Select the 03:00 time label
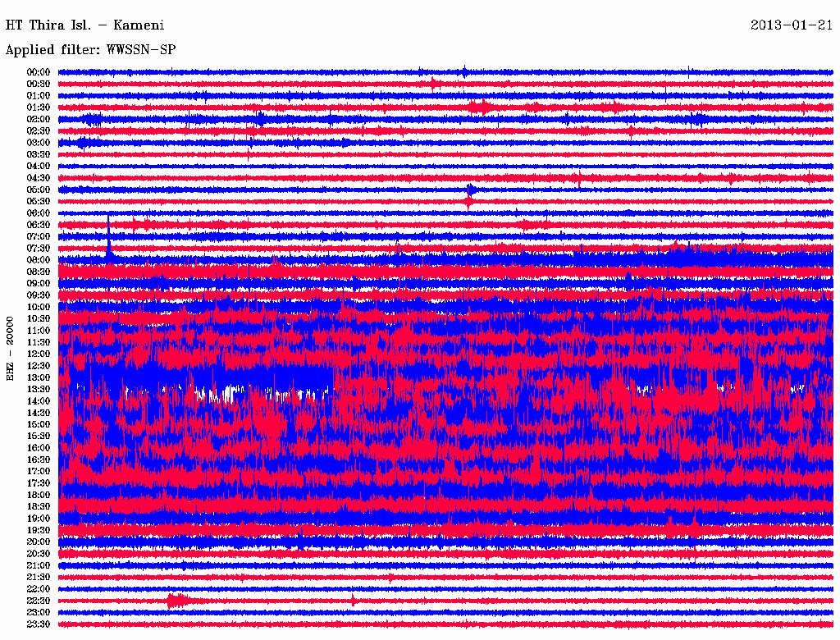 pyautogui.click(x=38, y=143)
